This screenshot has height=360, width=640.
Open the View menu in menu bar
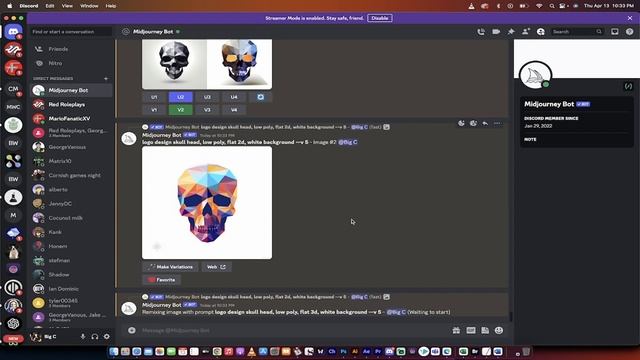click(67, 6)
